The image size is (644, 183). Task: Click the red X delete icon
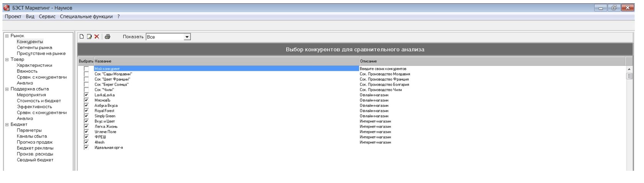pos(97,37)
